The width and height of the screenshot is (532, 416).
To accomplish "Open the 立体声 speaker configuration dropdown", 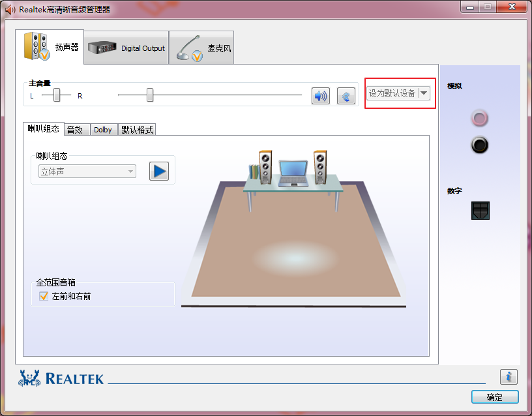I will pyautogui.click(x=87, y=171).
